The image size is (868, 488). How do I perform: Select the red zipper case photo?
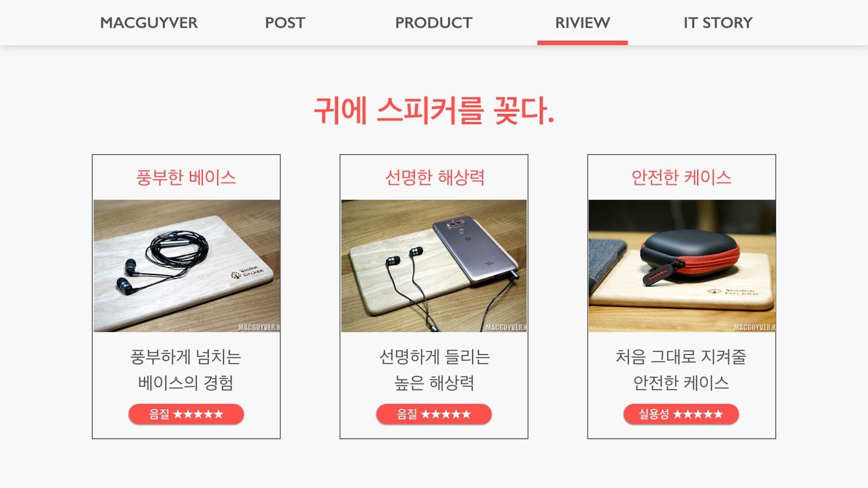point(682,266)
